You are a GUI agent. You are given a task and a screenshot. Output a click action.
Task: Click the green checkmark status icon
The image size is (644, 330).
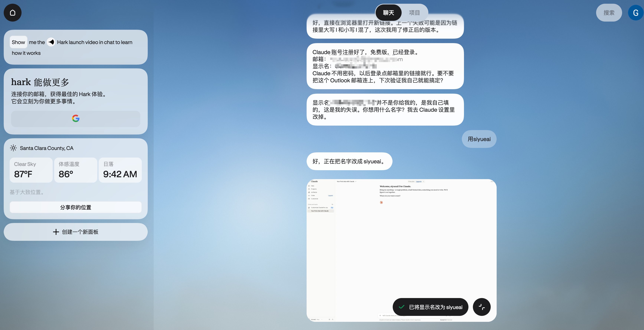[401, 307]
